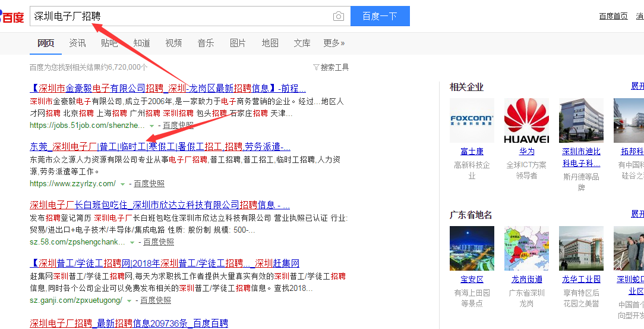Click the search input box
The height and width of the screenshot is (329, 644).
[x=178, y=17]
